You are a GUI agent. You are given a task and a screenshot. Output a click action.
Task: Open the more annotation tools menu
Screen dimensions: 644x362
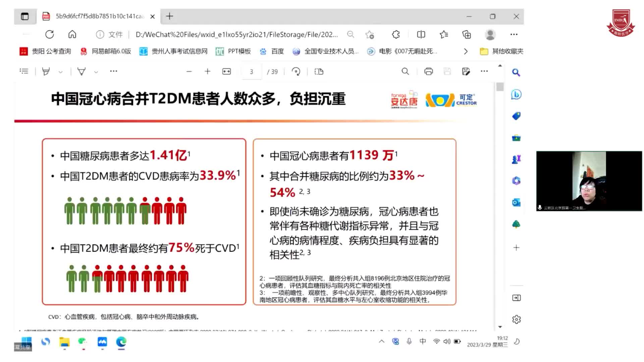(x=113, y=71)
